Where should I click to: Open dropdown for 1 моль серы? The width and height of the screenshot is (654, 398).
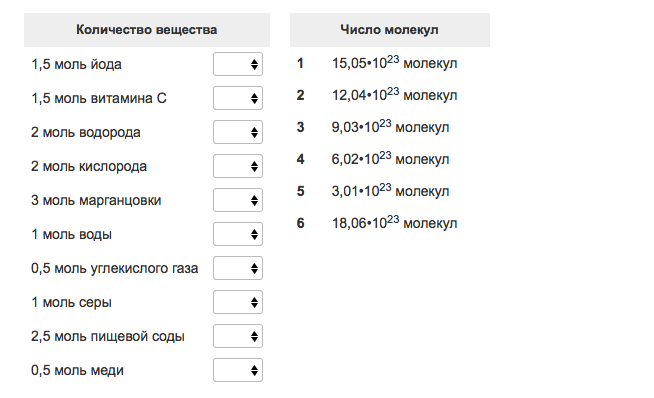(x=238, y=302)
